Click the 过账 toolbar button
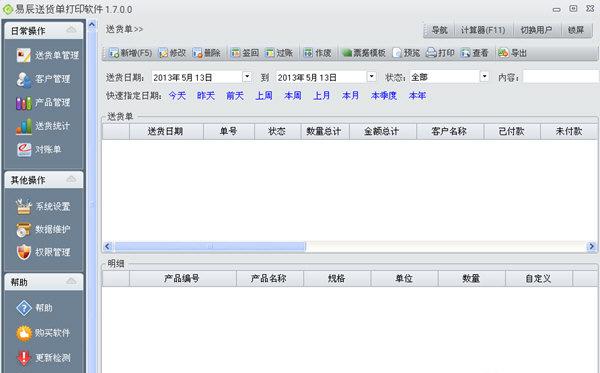 (279, 53)
